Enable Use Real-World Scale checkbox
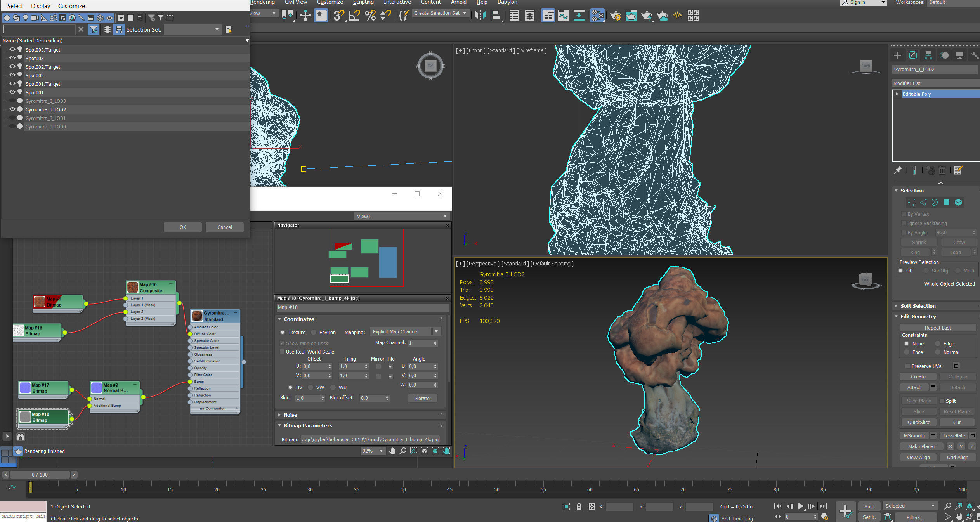Image resolution: width=980 pixels, height=522 pixels. [282, 352]
